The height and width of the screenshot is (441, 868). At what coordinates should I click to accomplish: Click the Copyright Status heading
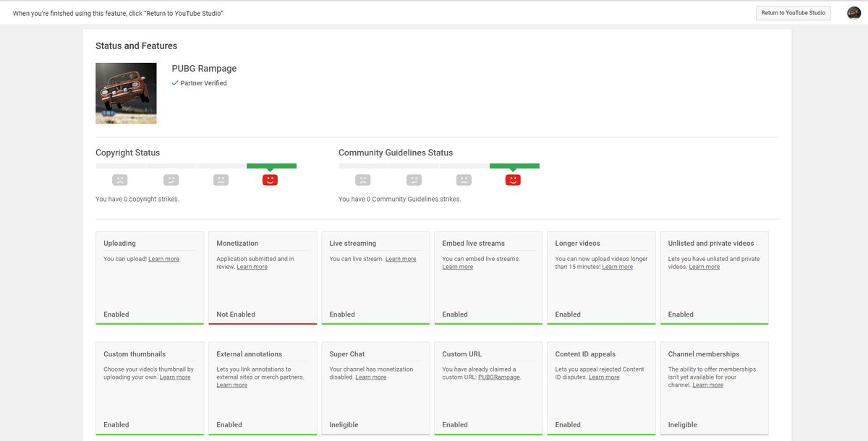point(128,153)
